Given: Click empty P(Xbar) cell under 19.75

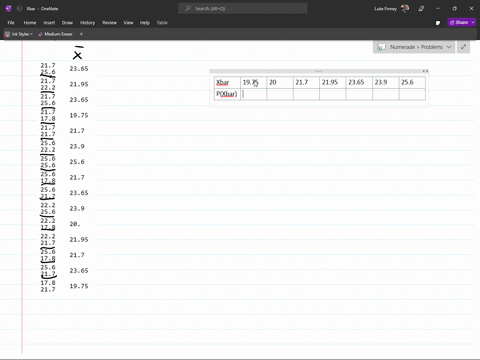Looking at the screenshot, I should tap(253, 94).
